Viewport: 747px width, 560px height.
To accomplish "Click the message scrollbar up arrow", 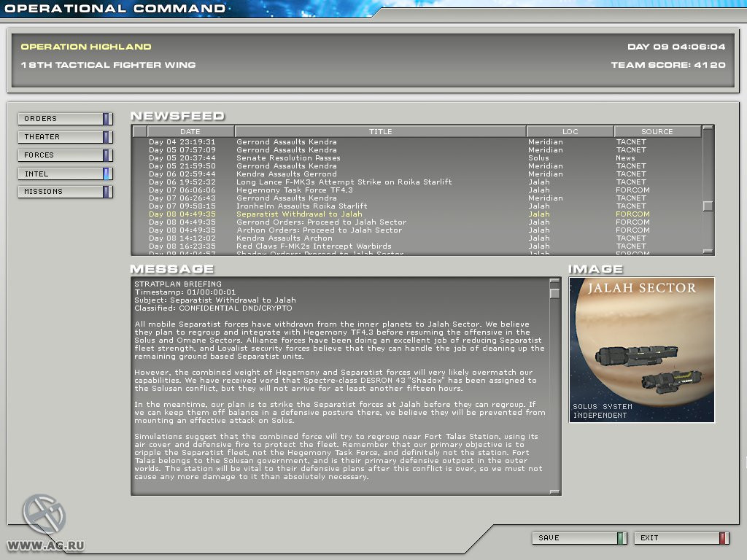I will click(x=554, y=281).
